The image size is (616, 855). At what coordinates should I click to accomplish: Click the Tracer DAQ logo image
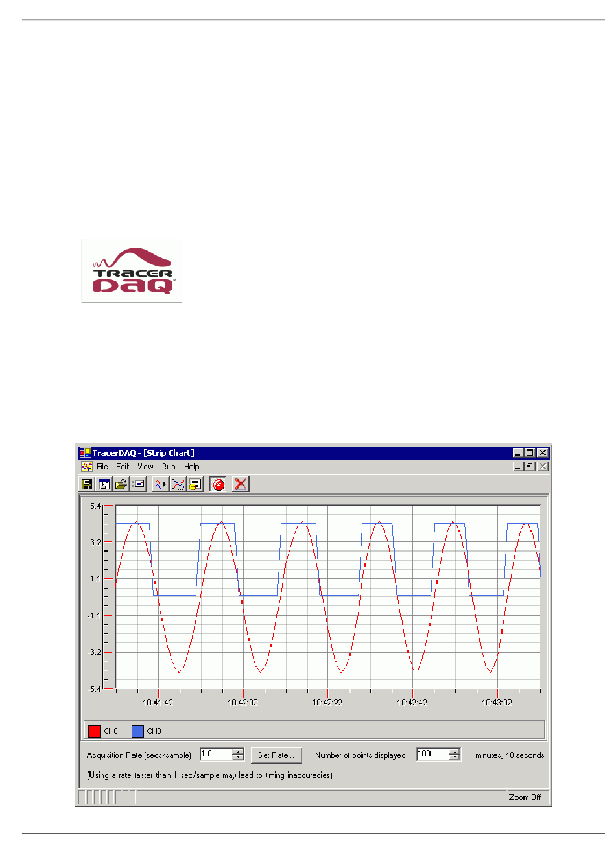(132, 271)
